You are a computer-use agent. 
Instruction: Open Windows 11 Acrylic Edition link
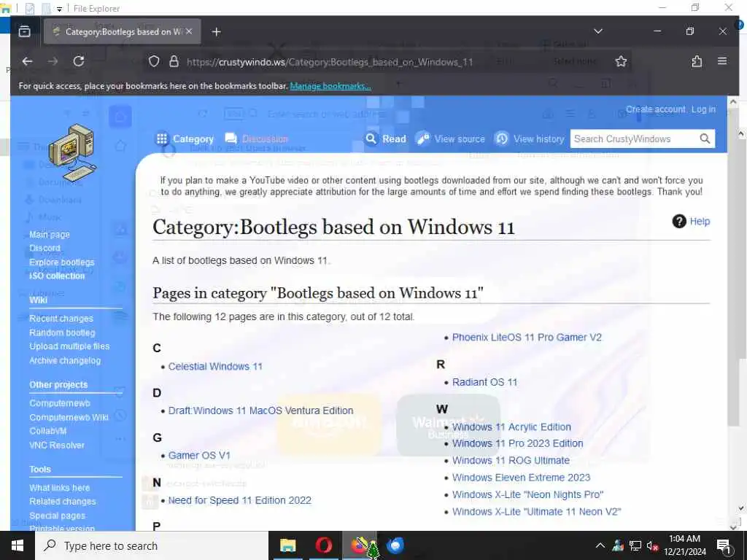511,427
